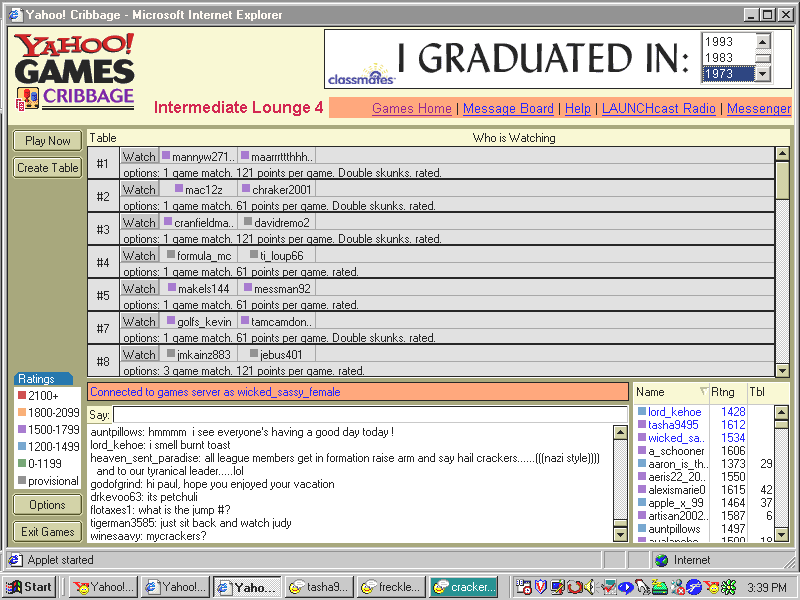Click the hand pointer tray icon

pyautogui.click(x=642, y=587)
